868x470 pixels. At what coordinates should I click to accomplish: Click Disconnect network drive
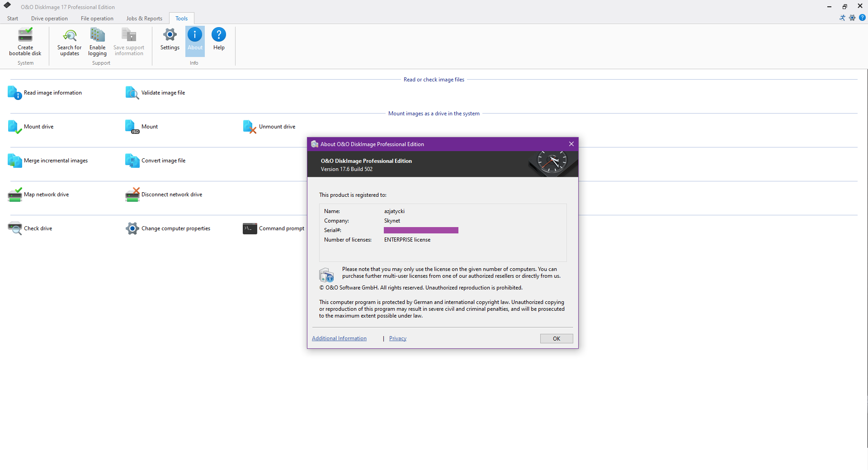click(x=164, y=195)
